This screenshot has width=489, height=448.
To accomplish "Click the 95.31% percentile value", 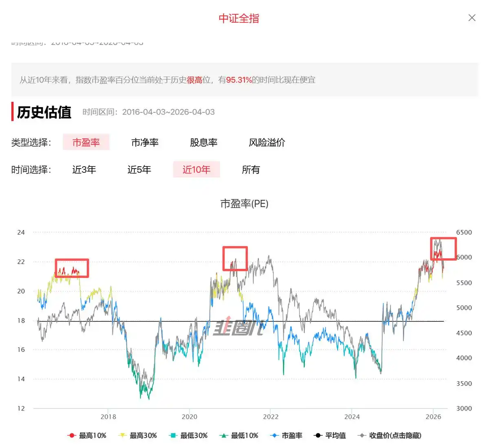I will 239,80.
